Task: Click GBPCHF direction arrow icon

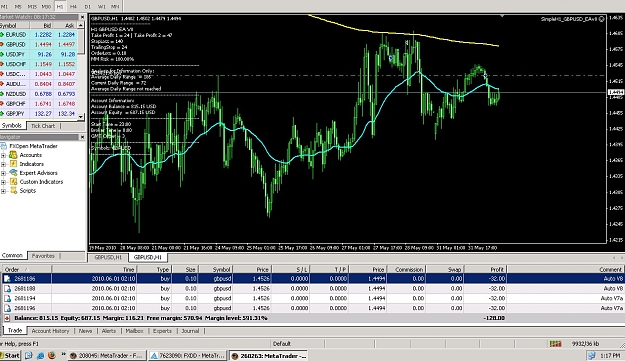Action: tap(2, 104)
